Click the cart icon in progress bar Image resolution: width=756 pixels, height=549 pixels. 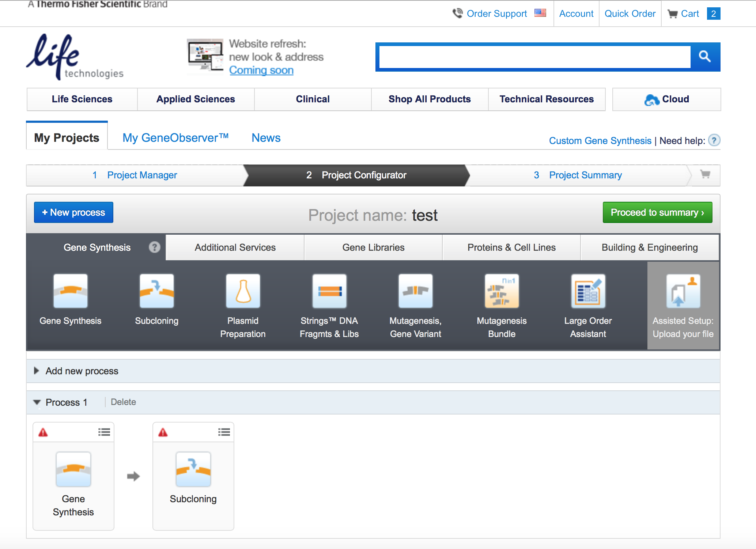coord(705,174)
